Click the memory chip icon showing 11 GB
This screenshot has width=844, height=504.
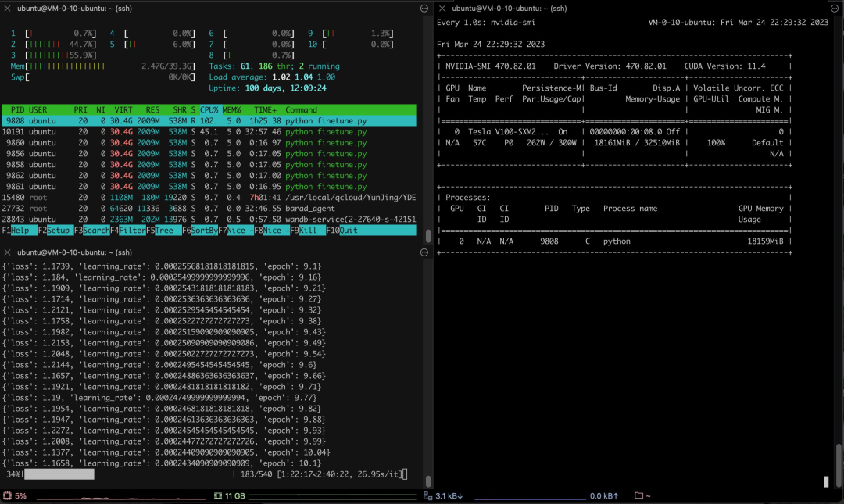[218, 496]
